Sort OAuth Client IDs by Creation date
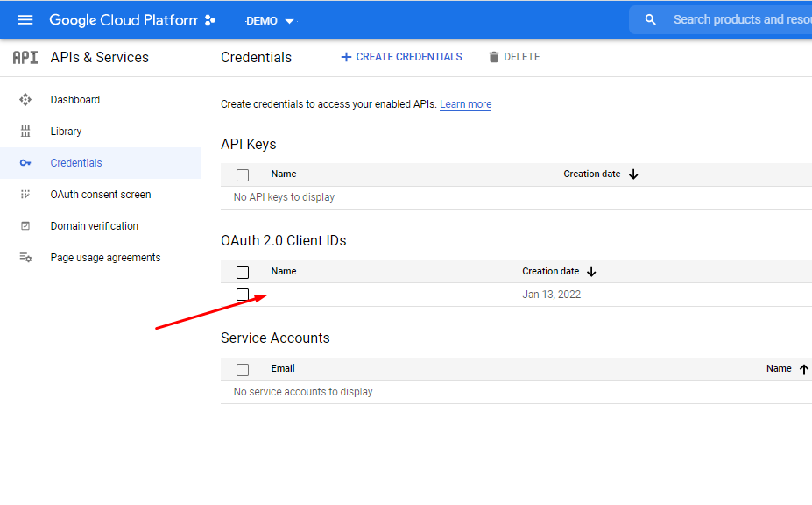Viewport: 812px width, 505px height. tap(550, 271)
